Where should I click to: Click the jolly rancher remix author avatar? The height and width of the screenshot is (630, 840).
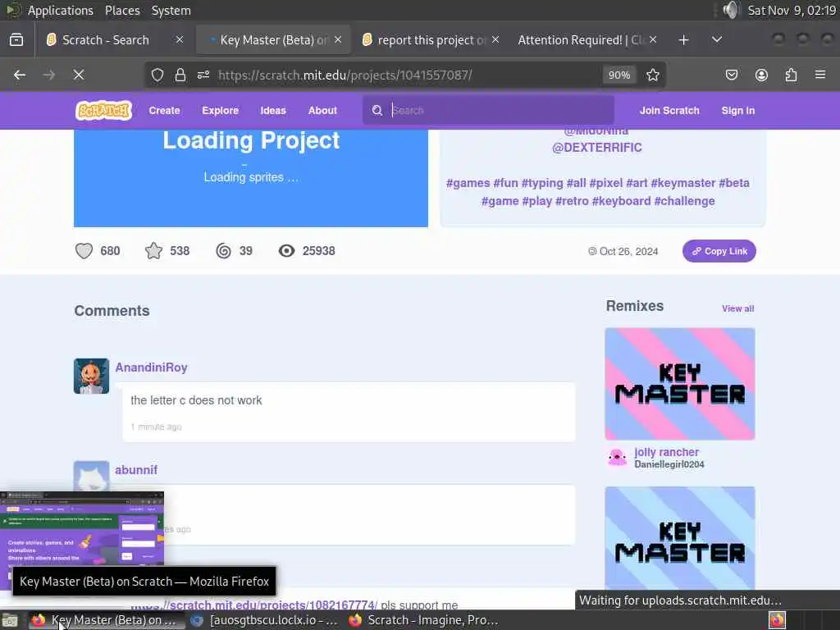pyautogui.click(x=617, y=458)
